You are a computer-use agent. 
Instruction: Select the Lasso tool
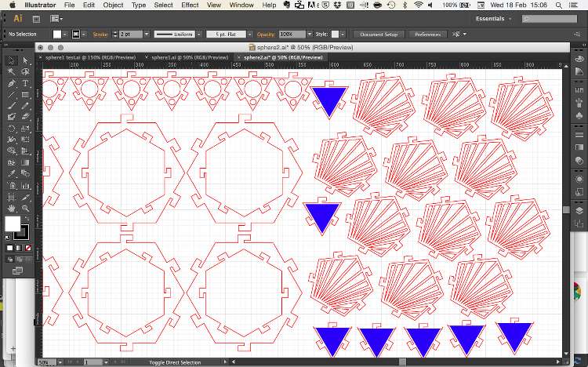coord(25,72)
